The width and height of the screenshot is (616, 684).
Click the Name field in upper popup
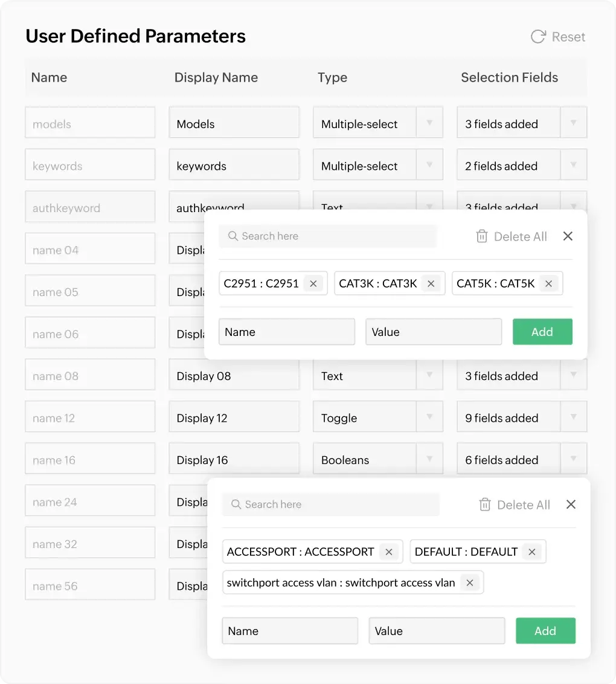click(287, 332)
